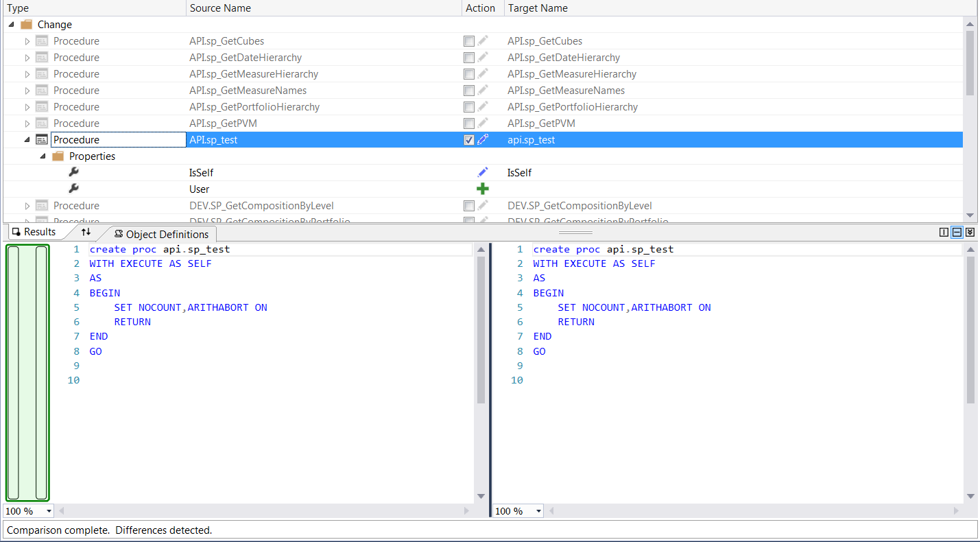The height and width of the screenshot is (542, 980).
Task: Click the swap arrows icon beside Results
Action: tap(86, 233)
